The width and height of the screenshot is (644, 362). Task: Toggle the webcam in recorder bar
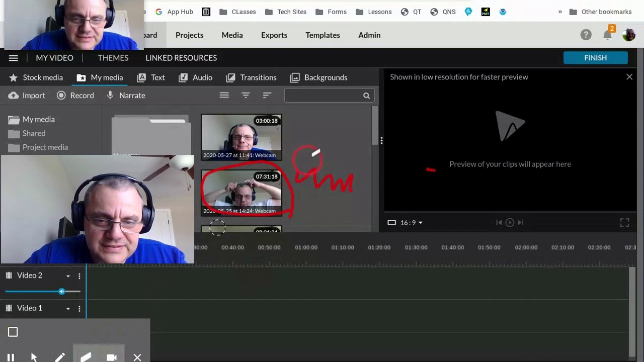pyautogui.click(x=112, y=357)
